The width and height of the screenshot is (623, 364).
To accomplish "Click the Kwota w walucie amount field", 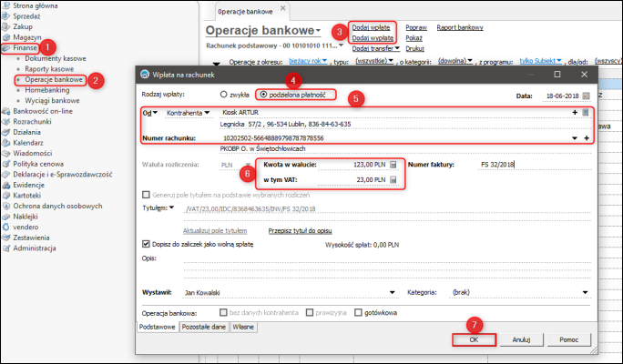I will tap(352, 165).
